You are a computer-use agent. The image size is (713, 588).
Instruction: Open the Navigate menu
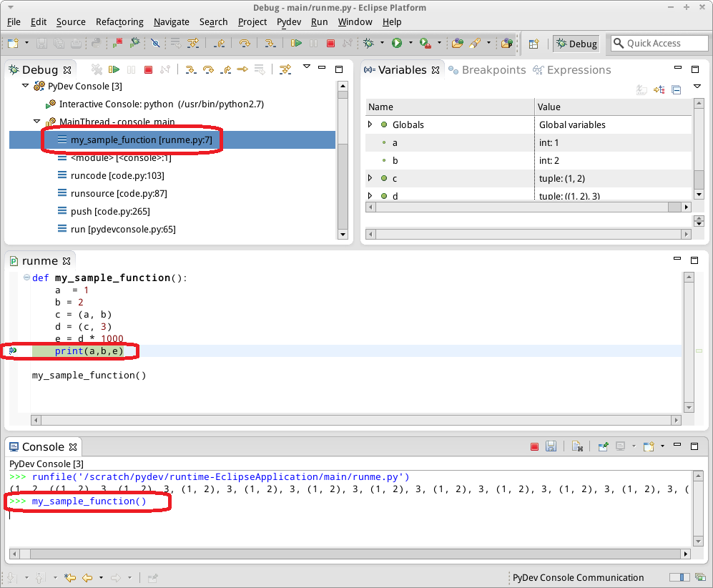click(x=172, y=22)
